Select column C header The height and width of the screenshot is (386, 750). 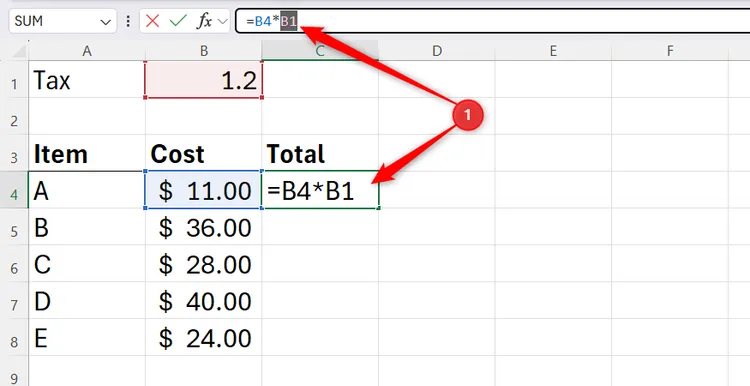320,51
